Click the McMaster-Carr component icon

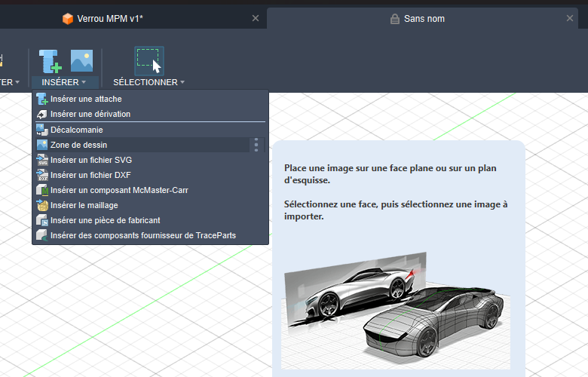tap(42, 190)
